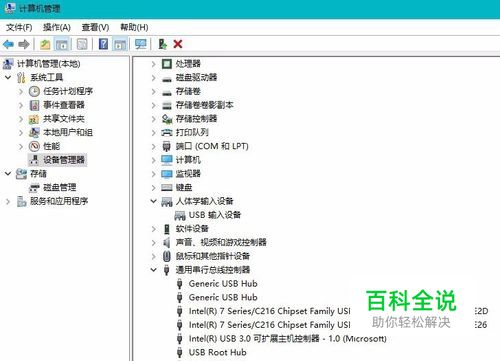Expand the 性能 node arrow
500x361 pixels.
click(21, 146)
